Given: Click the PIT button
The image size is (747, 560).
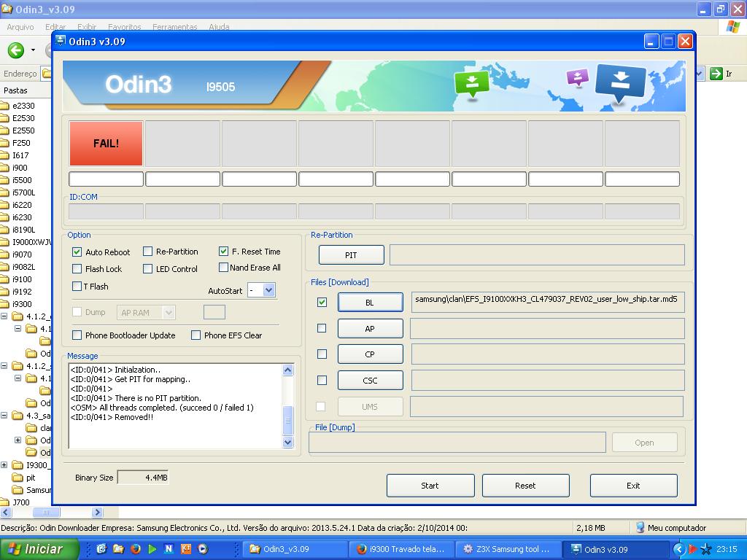Looking at the screenshot, I should (351, 254).
